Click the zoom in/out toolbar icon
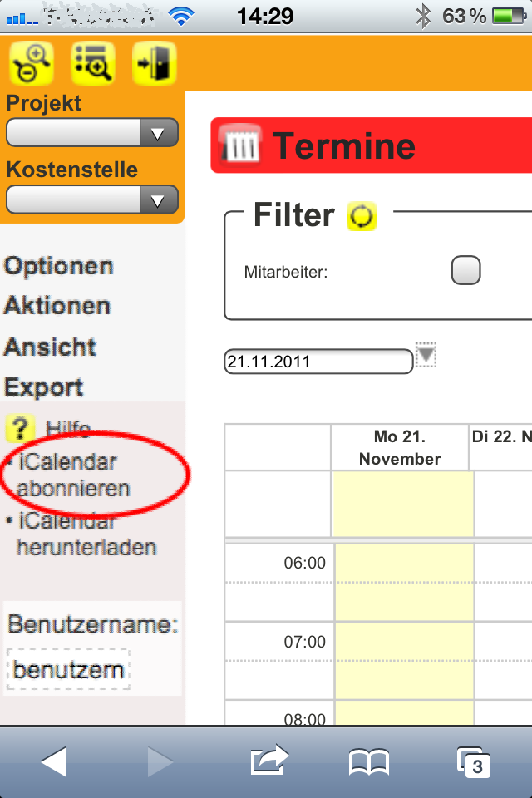This screenshot has width=532, height=798. tap(32, 62)
